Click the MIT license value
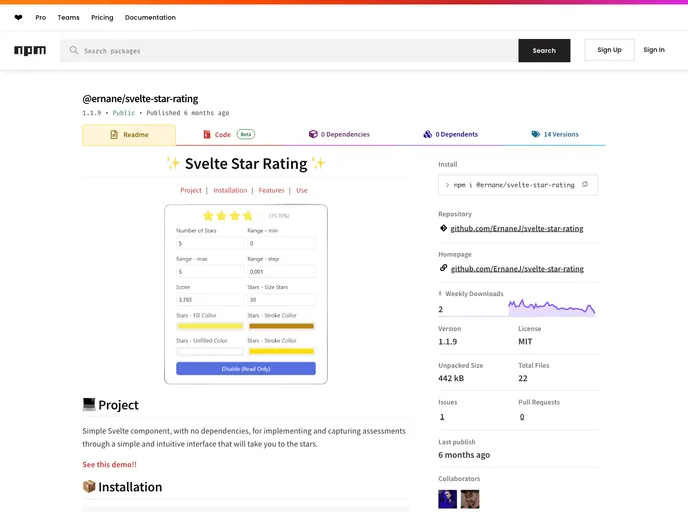The width and height of the screenshot is (688, 512). 525,341
